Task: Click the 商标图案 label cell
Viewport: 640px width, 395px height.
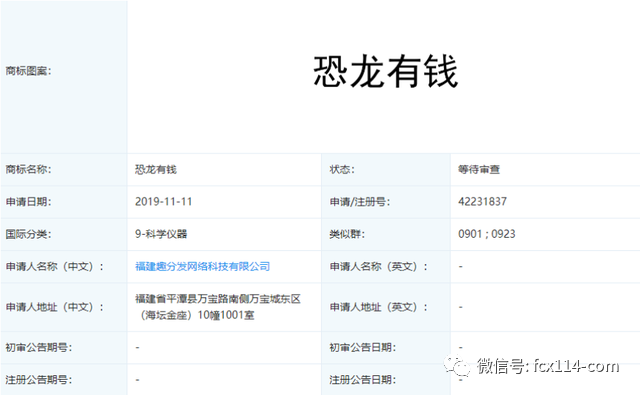Action: (x=64, y=77)
